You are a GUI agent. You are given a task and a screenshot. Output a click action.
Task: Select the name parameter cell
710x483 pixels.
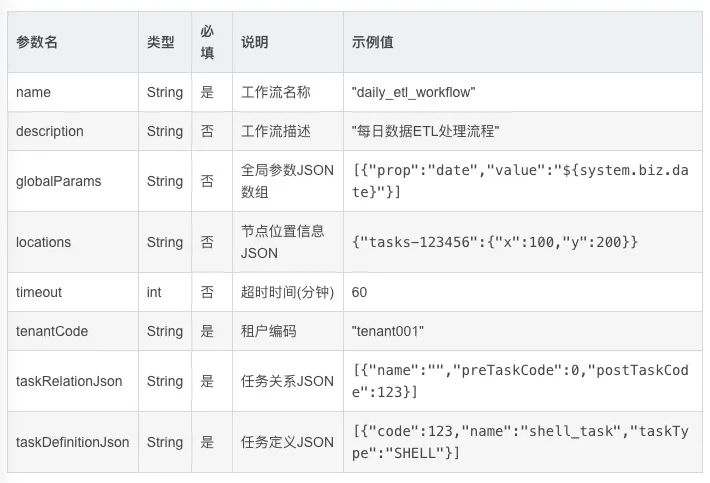tap(33, 92)
